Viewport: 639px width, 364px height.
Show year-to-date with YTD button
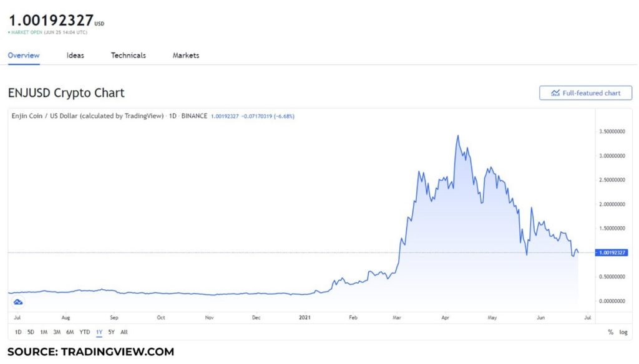click(x=85, y=332)
